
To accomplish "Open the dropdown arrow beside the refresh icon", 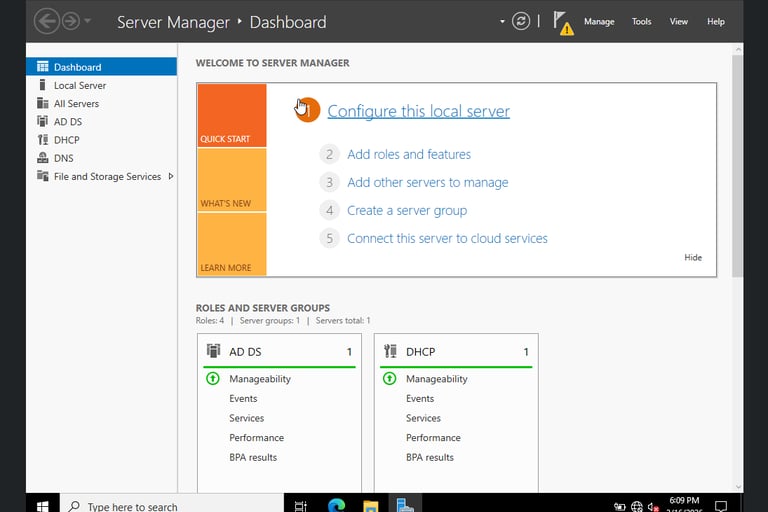I will click(502, 22).
